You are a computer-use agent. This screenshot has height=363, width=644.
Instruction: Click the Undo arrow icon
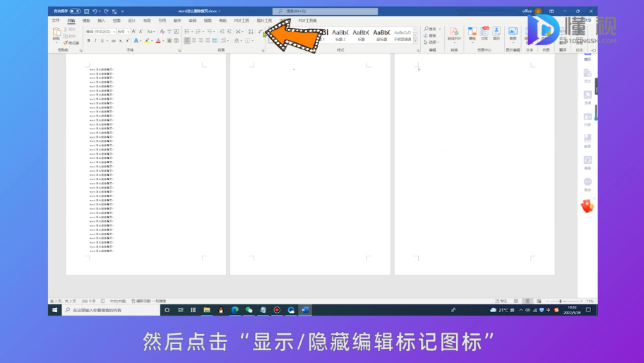pos(95,11)
